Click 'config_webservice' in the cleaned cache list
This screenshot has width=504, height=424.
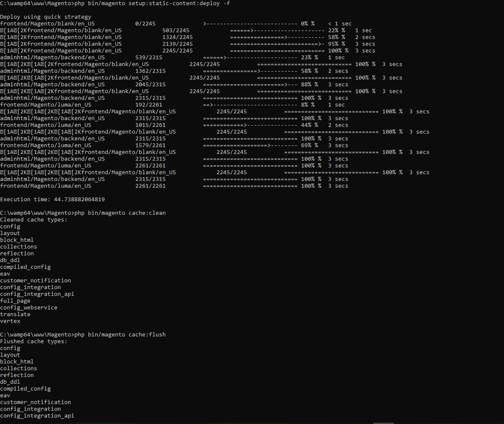pyautogui.click(x=29, y=308)
